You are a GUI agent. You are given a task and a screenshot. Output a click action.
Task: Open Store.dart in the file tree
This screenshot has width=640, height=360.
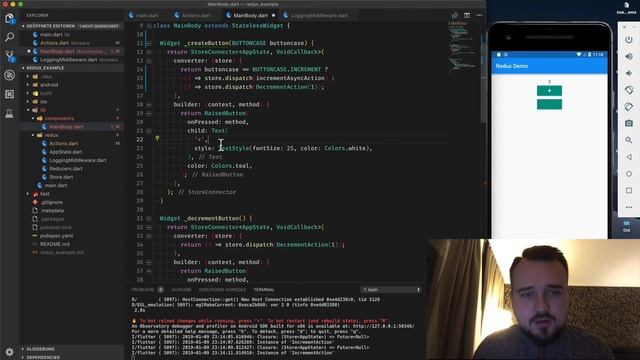coord(61,177)
